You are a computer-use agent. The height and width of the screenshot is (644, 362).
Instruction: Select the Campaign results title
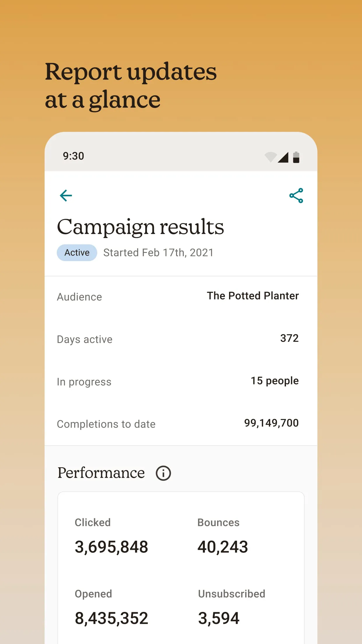[x=141, y=227]
